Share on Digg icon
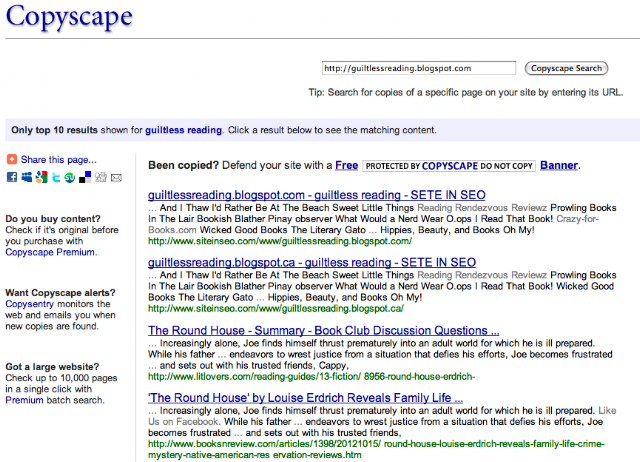 pos(100,178)
